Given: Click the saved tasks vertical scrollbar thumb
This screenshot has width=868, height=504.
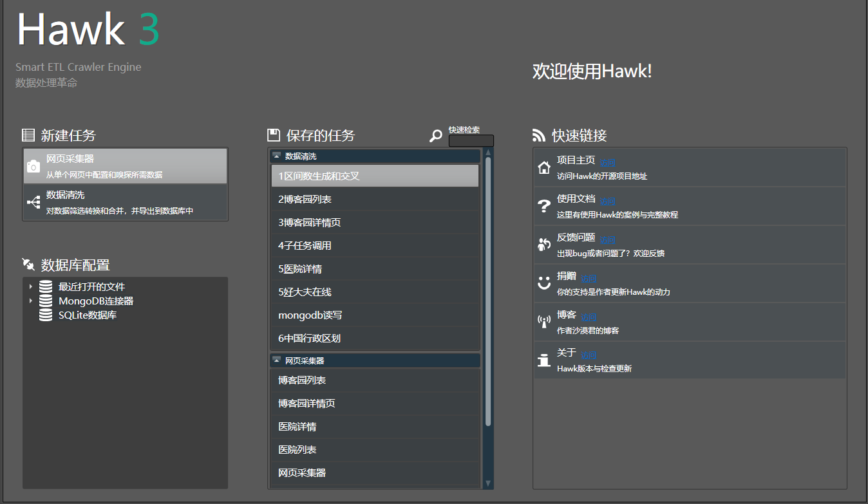Looking at the screenshot, I should 488,292.
